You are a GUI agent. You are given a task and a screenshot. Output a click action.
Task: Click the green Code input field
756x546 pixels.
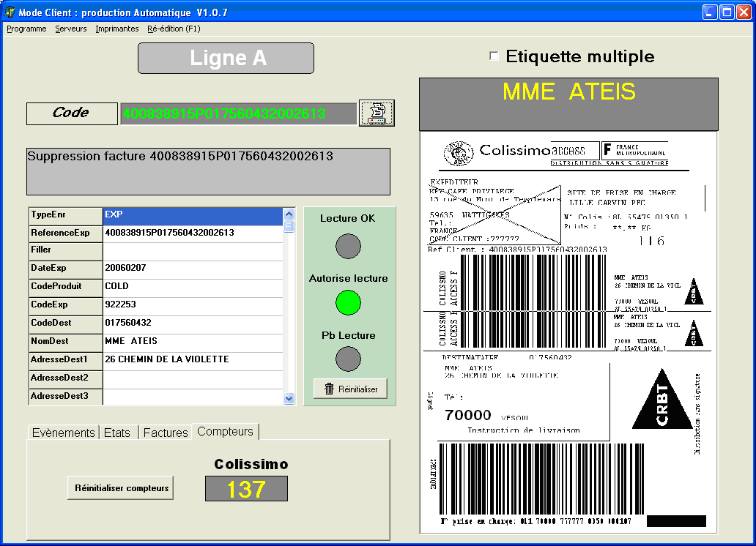[239, 113]
